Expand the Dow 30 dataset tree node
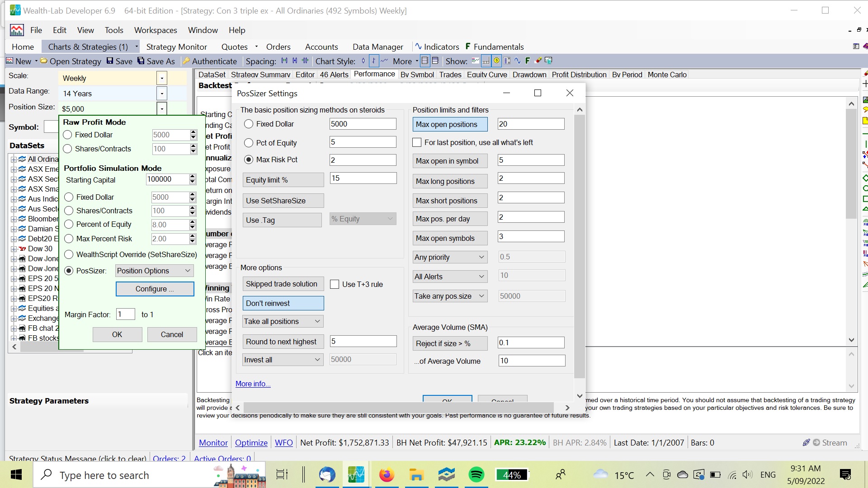The height and width of the screenshot is (488, 868). coord(14,249)
